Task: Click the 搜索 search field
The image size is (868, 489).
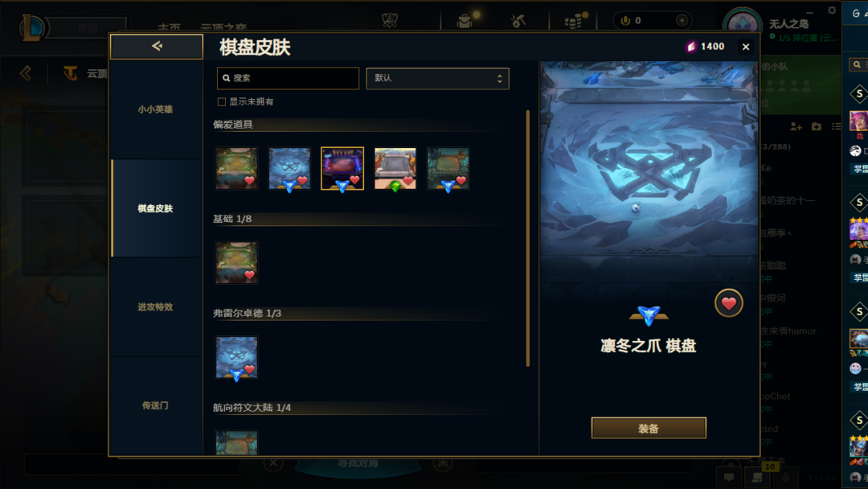Action: [288, 78]
